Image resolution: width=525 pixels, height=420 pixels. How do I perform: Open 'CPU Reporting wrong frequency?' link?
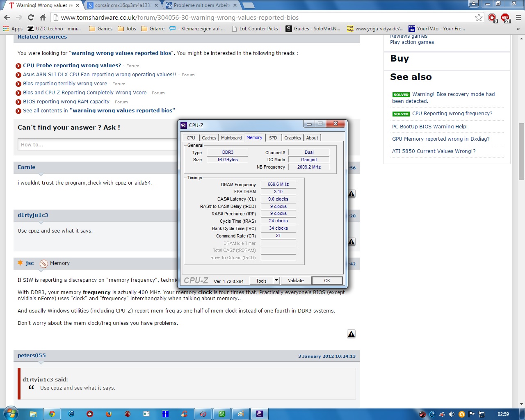click(x=452, y=114)
